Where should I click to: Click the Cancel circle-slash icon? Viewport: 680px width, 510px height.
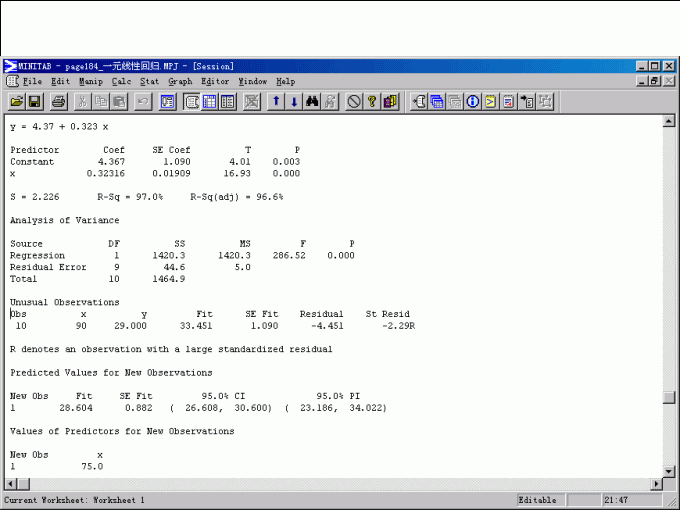(x=354, y=102)
